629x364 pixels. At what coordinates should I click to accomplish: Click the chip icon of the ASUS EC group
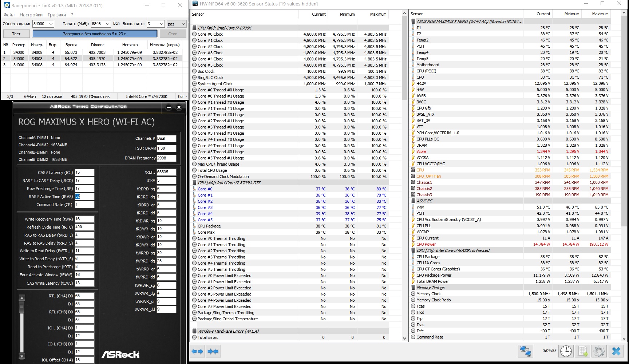[x=413, y=201]
